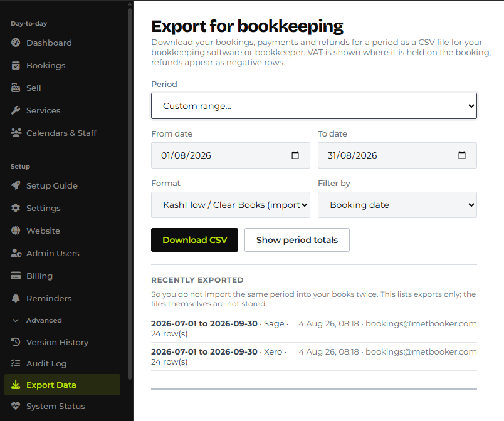Click the Calendars & Staff people icon

(x=16, y=133)
